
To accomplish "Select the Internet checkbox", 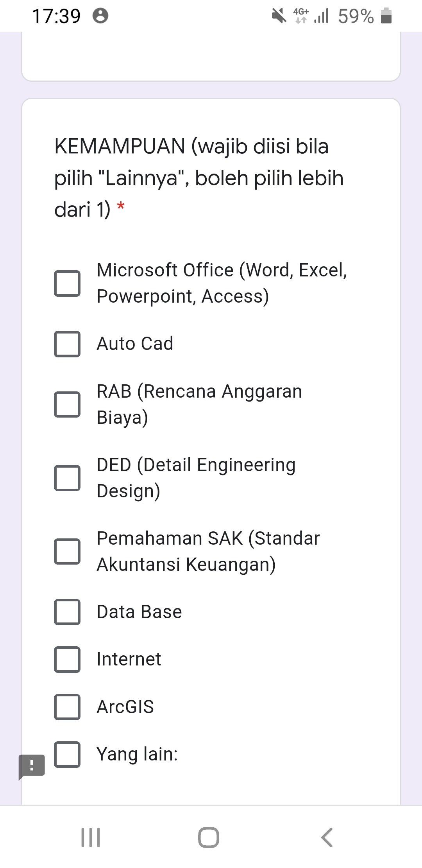I will tap(67, 659).
